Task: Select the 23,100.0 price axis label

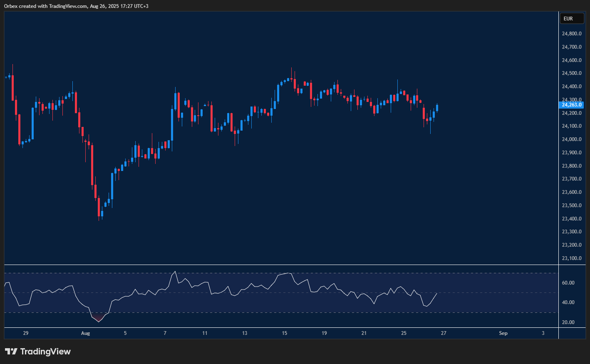Action: (571, 258)
